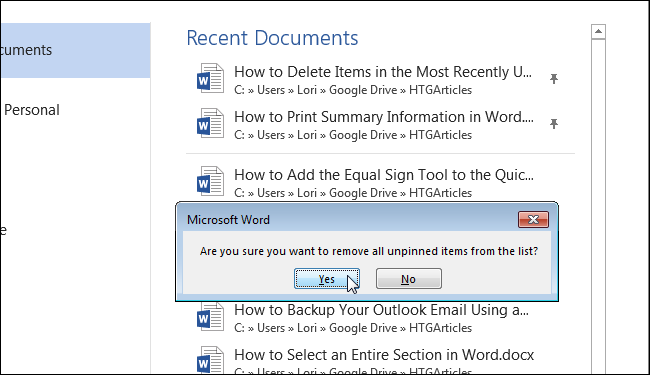Unpin 'How to Delete Items' document

click(x=553, y=79)
